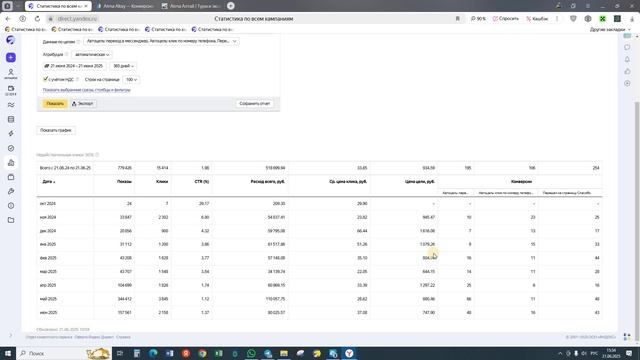Open the list icon in left sidebar
Screen dimensions: 640x360
point(11,119)
